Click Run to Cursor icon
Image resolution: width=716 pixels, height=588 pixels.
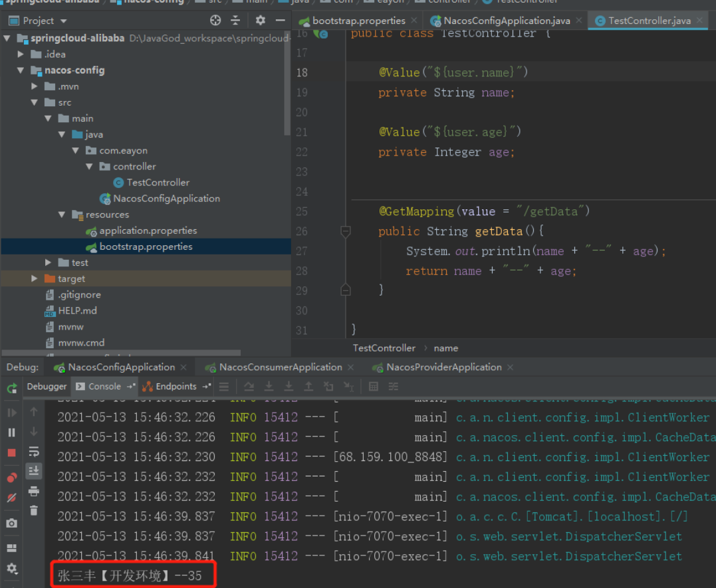click(348, 387)
